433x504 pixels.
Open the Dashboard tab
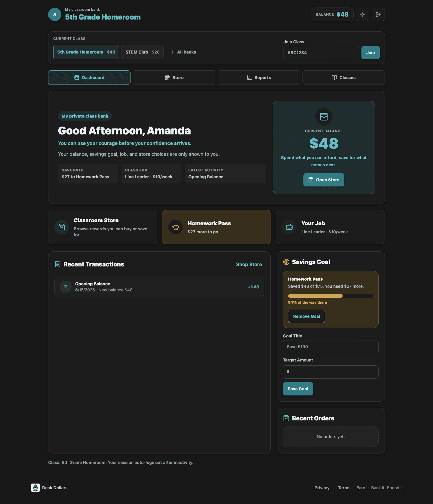click(89, 78)
